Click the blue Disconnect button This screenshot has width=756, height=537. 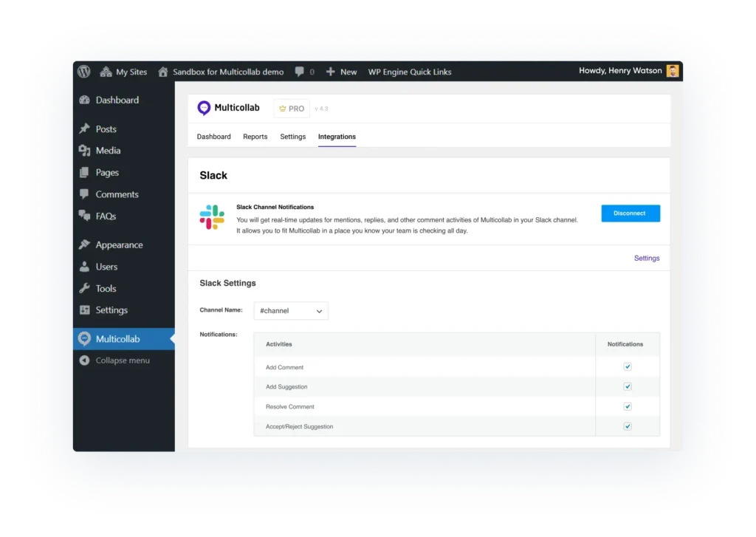tap(630, 213)
